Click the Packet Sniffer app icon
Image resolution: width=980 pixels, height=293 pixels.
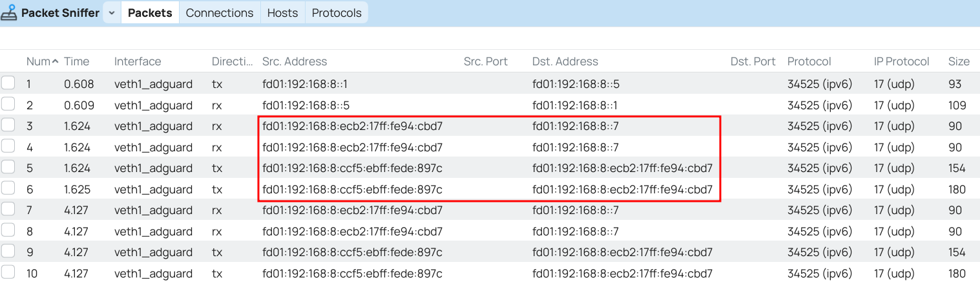point(9,13)
